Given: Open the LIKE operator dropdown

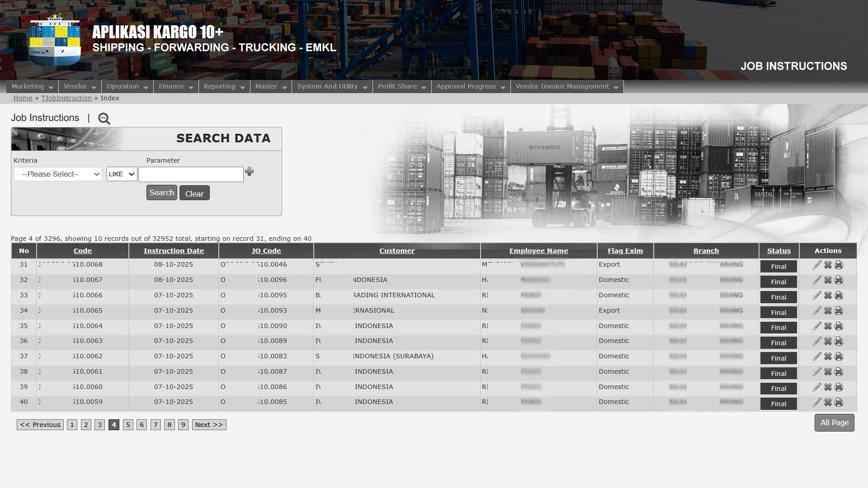Looking at the screenshot, I should (x=122, y=174).
